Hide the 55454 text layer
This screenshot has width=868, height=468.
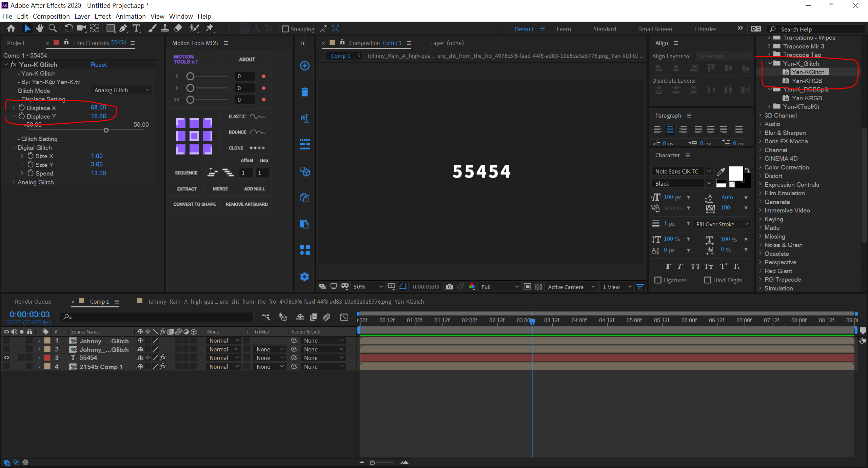[6, 358]
